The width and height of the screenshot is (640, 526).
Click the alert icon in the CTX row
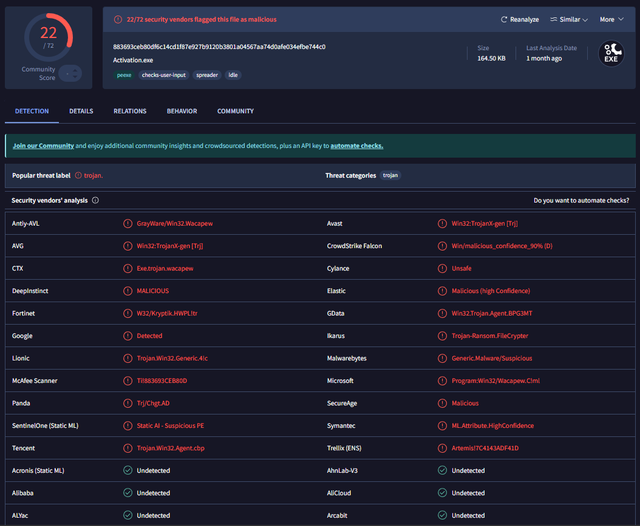coord(128,269)
